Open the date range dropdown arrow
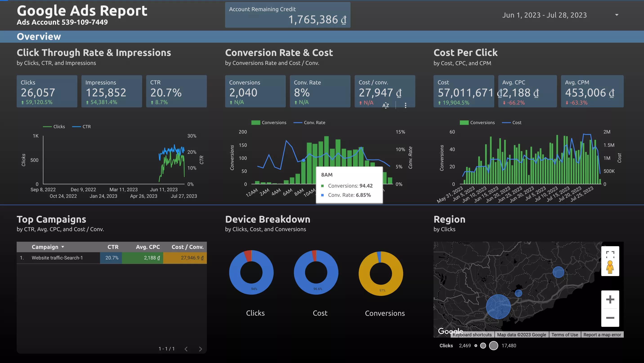Image resolution: width=644 pixels, height=363 pixels. pyautogui.click(x=617, y=15)
